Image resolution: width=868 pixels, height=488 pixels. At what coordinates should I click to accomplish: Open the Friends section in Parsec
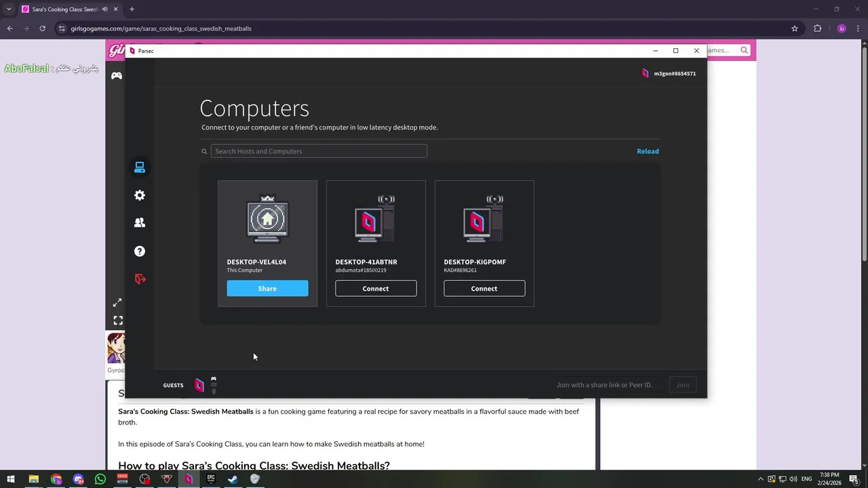tap(140, 222)
